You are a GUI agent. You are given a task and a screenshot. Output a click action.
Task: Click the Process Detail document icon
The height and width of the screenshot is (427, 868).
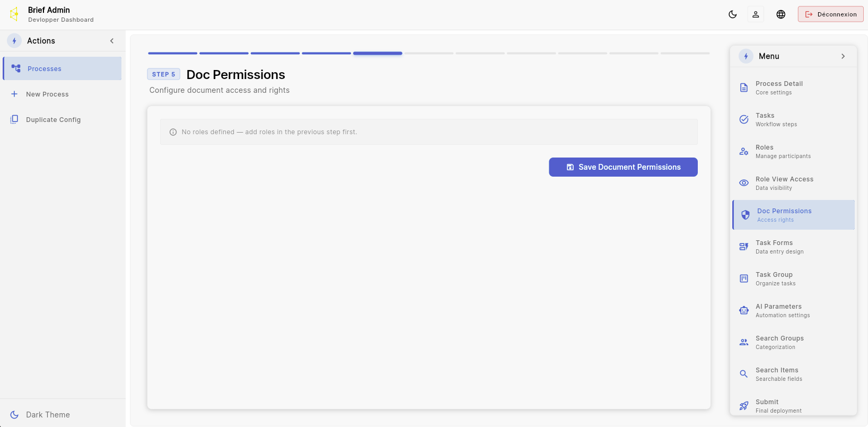744,88
